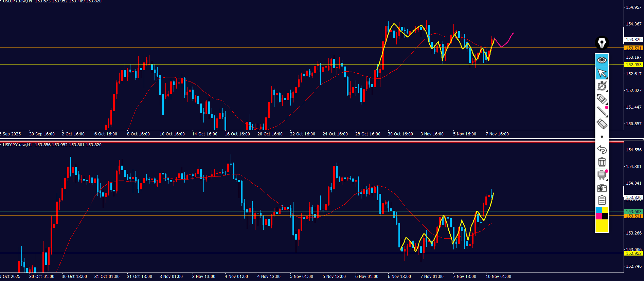The height and width of the screenshot is (281, 644).
Task: Click the USDJPY.raw,H1 chart title
Action: tap(17, 145)
